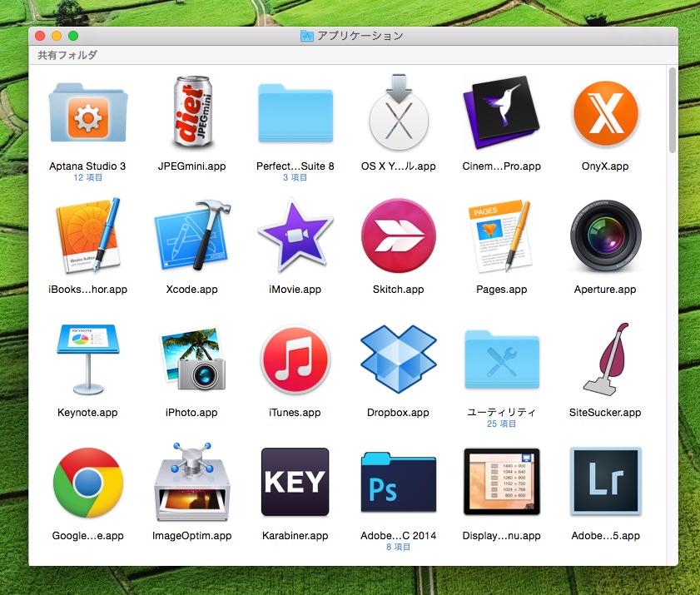Image resolution: width=700 pixels, height=595 pixels.
Task: Click the 'OS X Y...ル.app' file name
Action: 399,166
